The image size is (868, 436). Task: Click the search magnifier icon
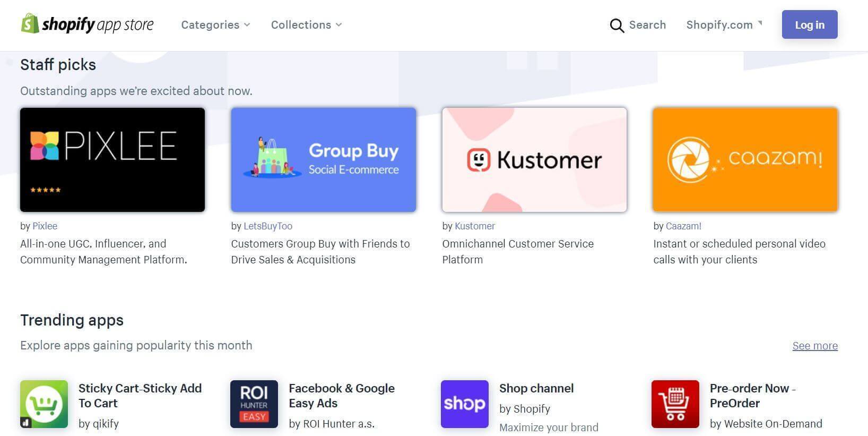pos(617,25)
